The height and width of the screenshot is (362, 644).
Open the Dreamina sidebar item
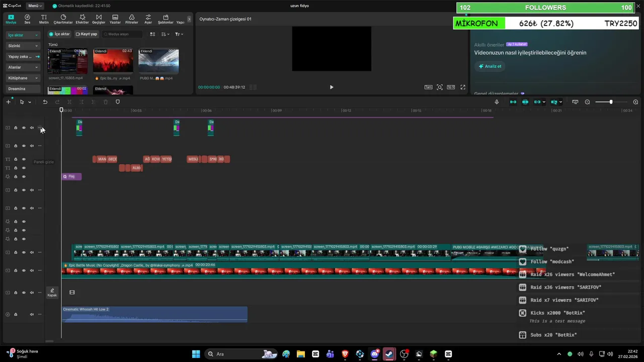[x=23, y=88]
